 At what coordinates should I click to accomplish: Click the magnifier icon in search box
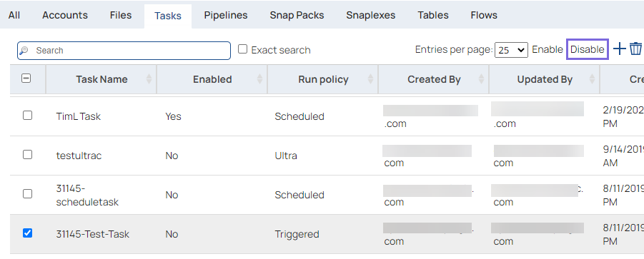click(x=24, y=51)
